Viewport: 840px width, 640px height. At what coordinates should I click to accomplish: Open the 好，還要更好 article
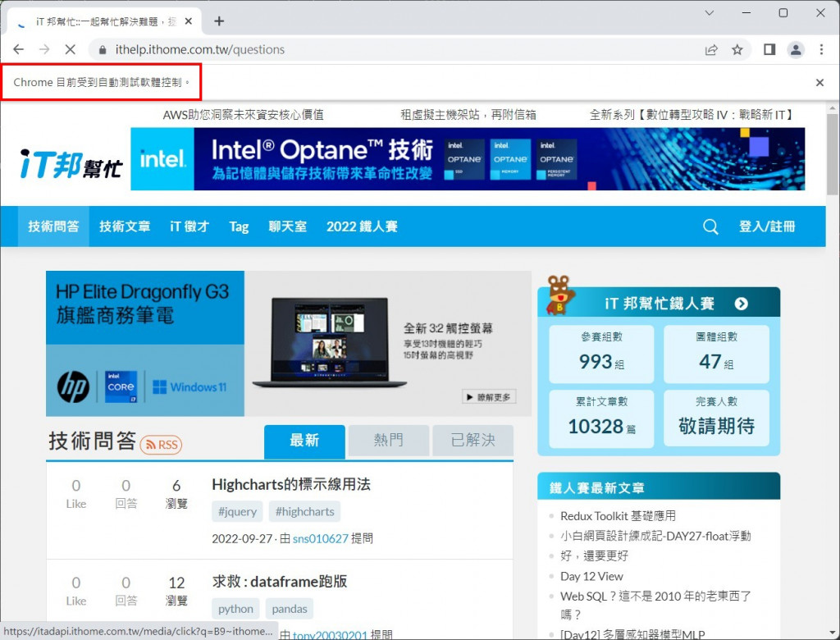pyautogui.click(x=594, y=555)
